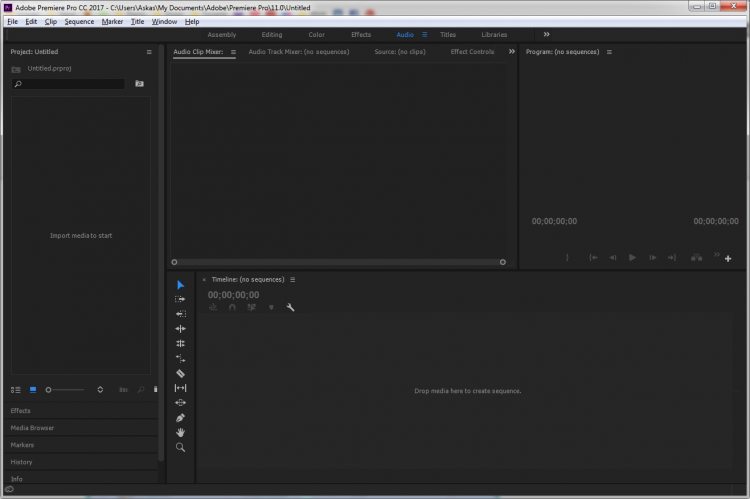Select the Selection arrow tool
Image resolution: width=750 pixels, height=499 pixels.
tap(180, 285)
